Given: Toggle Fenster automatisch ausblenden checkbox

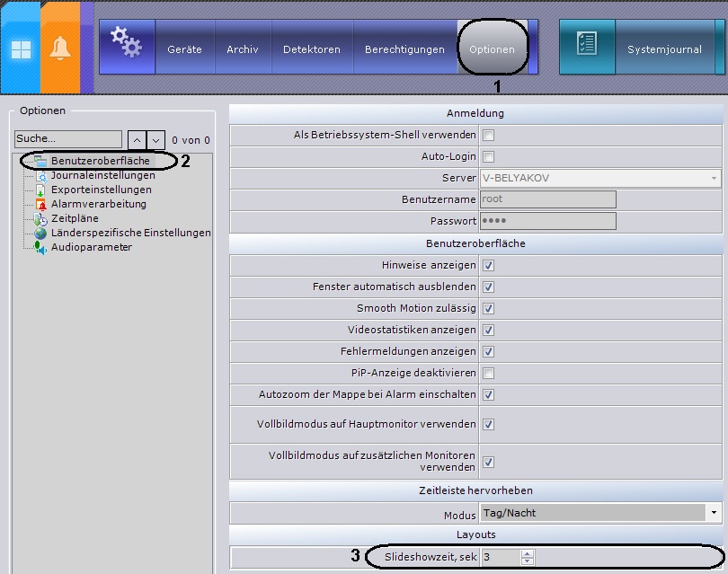Looking at the screenshot, I should click(488, 287).
